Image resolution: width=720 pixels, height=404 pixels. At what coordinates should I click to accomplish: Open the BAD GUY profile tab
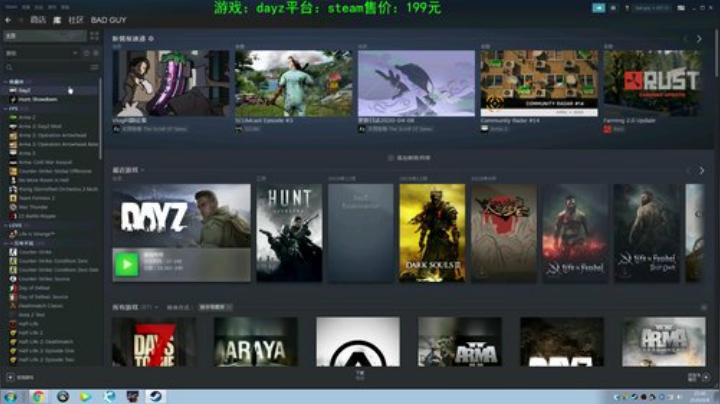108,20
